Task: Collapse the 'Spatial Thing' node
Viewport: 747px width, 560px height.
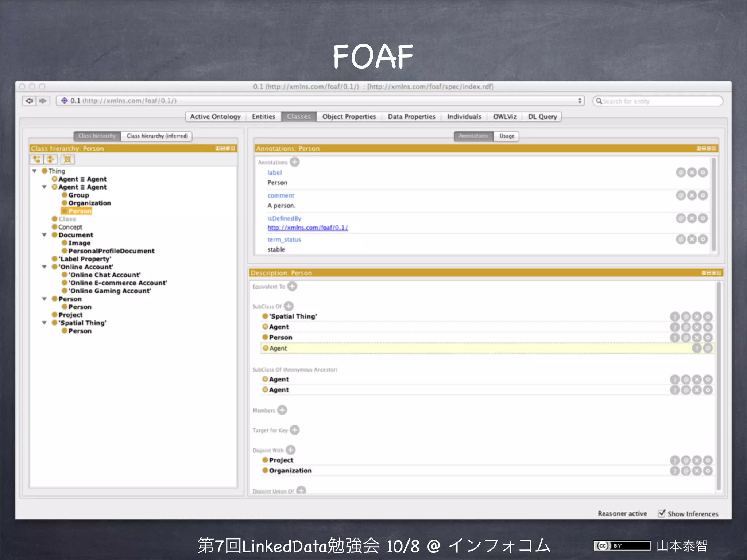Action: tap(44, 323)
